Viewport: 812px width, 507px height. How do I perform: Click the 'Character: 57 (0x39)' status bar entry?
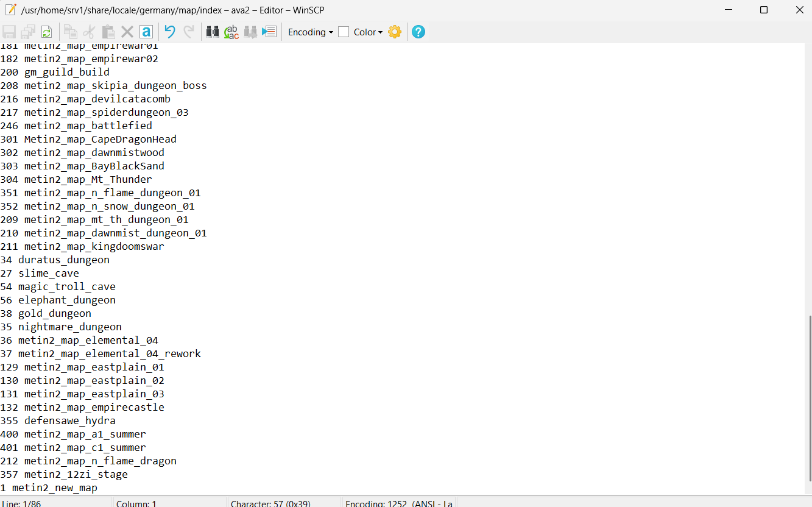pyautogui.click(x=284, y=502)
